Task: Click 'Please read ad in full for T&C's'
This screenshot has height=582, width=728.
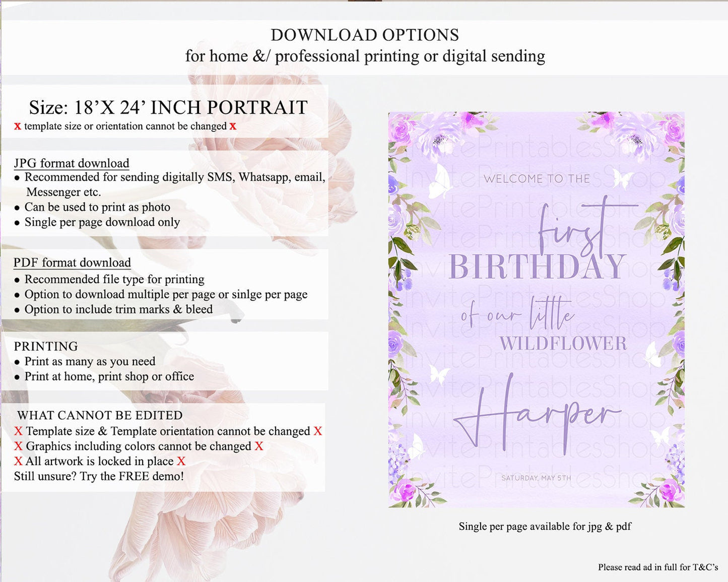Action: tap(658, 567)
